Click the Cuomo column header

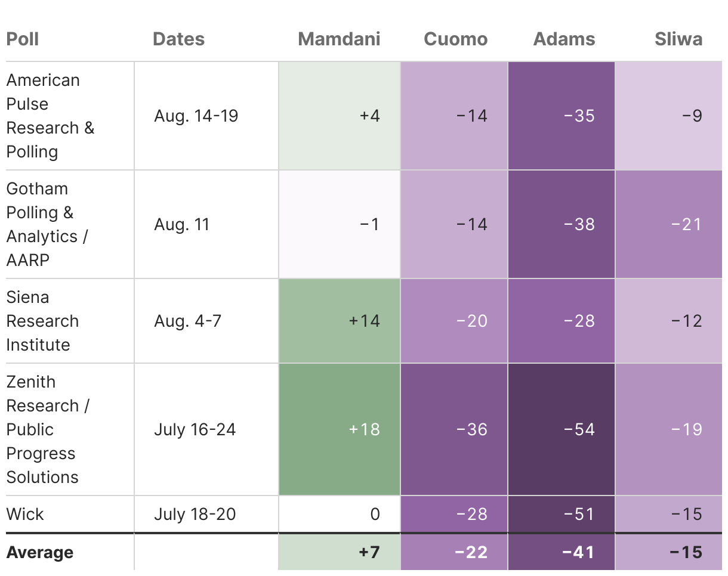coord(455,39)
